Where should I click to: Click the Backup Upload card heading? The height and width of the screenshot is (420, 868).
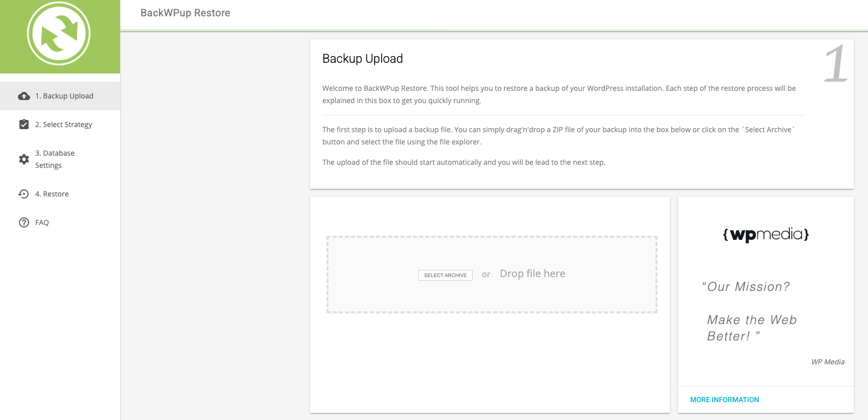coord(363,59)
